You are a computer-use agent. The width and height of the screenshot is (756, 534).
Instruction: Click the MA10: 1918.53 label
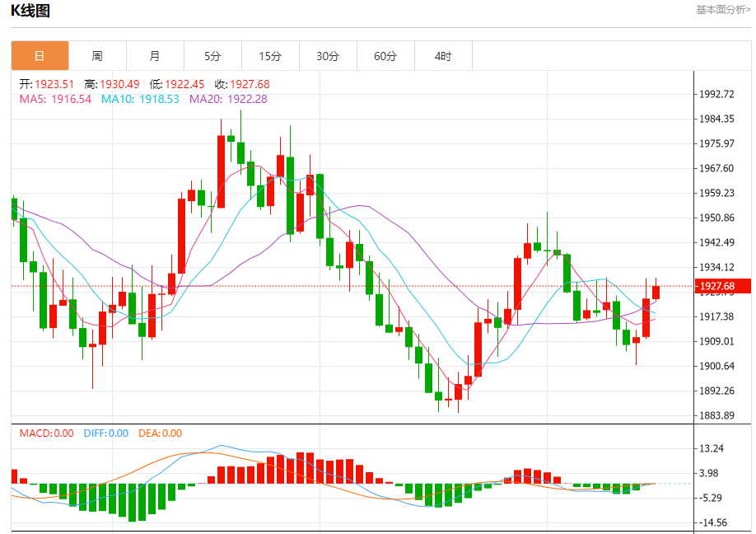[x=140, y=100]
